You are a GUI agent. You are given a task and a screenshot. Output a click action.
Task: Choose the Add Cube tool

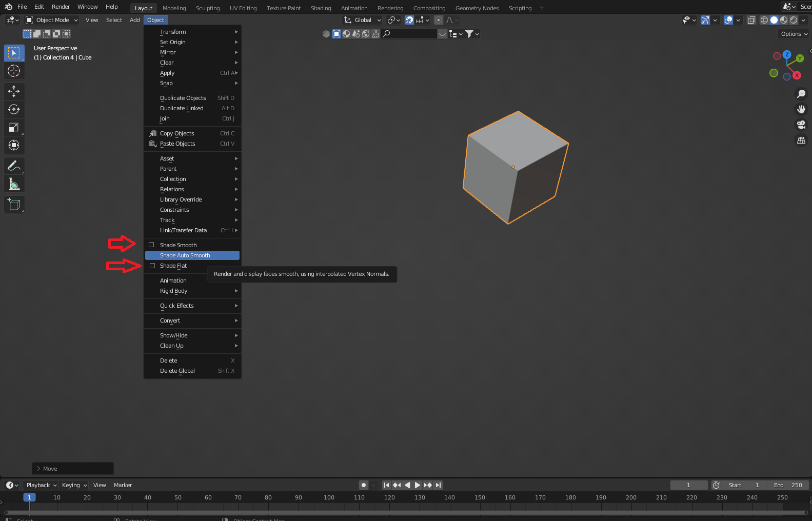click(14, 205)
